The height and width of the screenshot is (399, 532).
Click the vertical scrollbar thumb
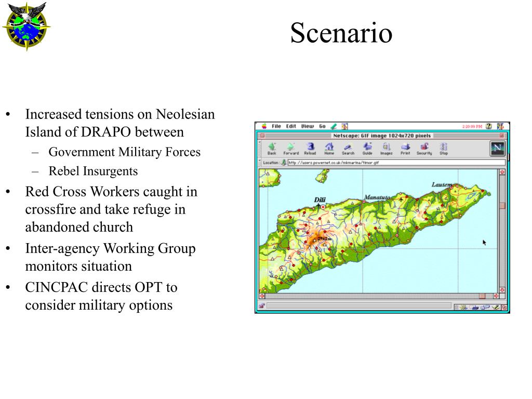click(x=502, y=206)
